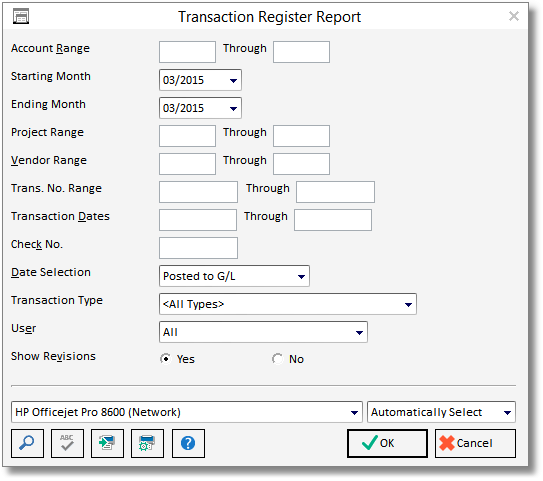
Task: Click the magnifier print preview icon
Action: pyautogui.click(x=27, y=443)
